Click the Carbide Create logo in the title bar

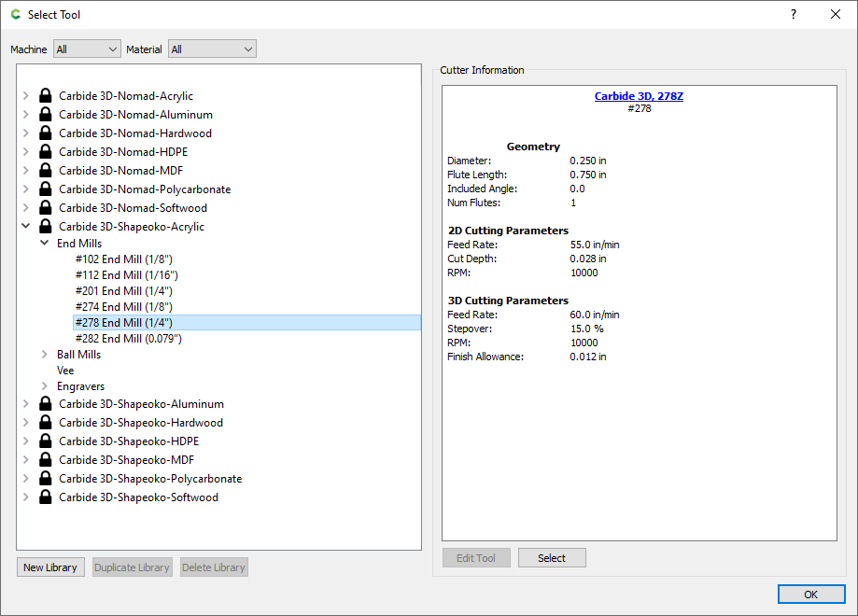click(16, 15)
